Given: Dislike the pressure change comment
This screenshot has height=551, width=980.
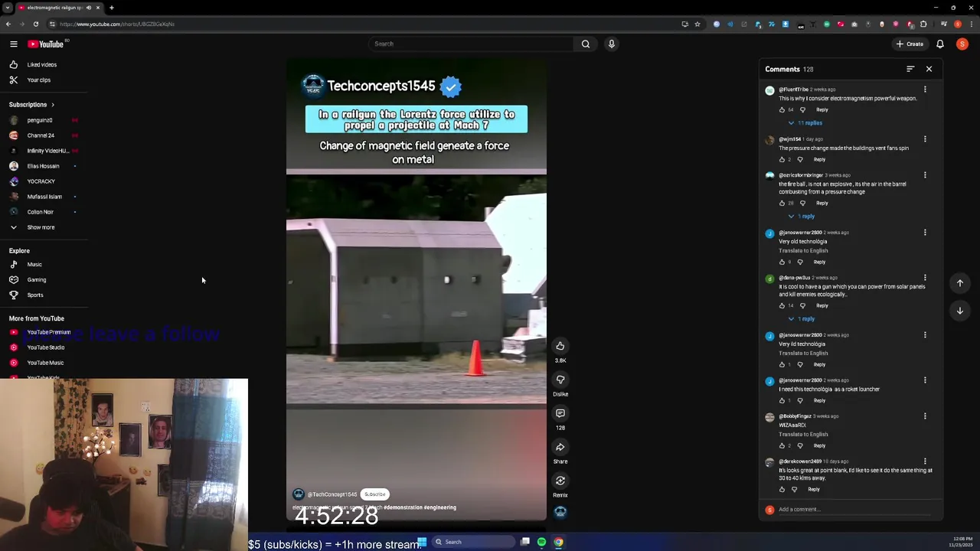Looking at the screenshot, I should pyautogui.click(x=800, y=159).
